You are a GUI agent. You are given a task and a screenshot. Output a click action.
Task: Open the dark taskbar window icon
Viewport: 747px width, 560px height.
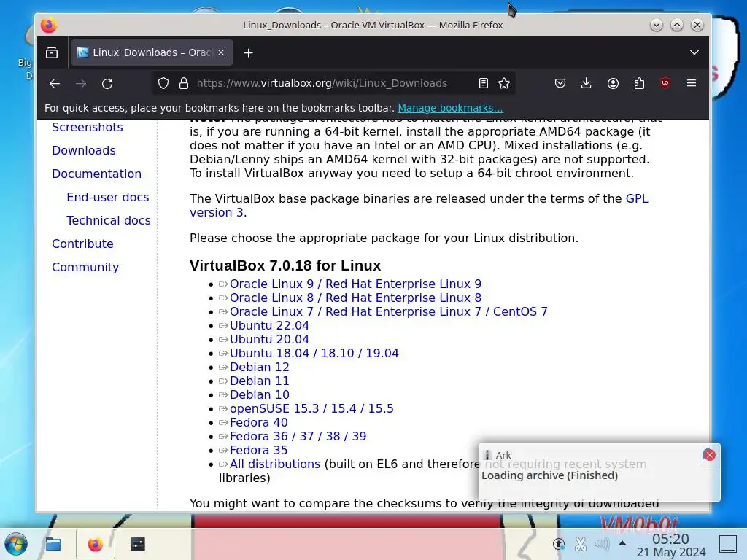[x=138, y=544]
